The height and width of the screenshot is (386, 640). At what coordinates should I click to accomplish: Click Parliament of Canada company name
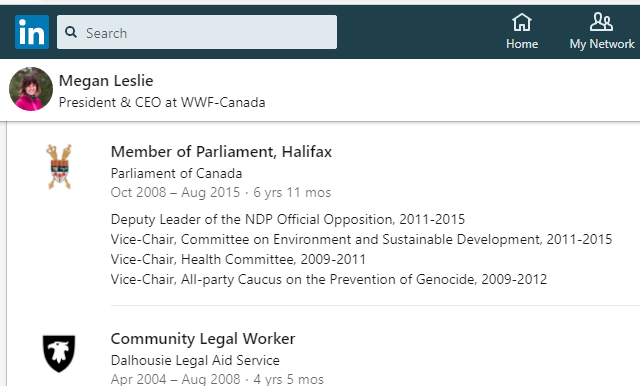(176, 173)
